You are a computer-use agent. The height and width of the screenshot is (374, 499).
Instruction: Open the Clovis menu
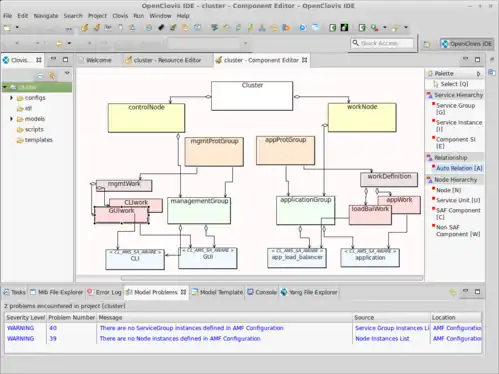point(120,16)
